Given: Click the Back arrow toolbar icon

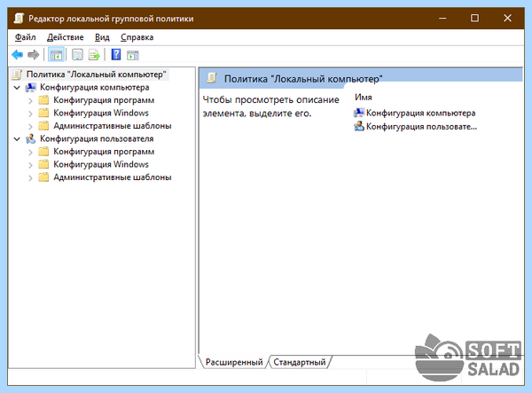Looking at the screenshot, I should click(x=18, y=55).
